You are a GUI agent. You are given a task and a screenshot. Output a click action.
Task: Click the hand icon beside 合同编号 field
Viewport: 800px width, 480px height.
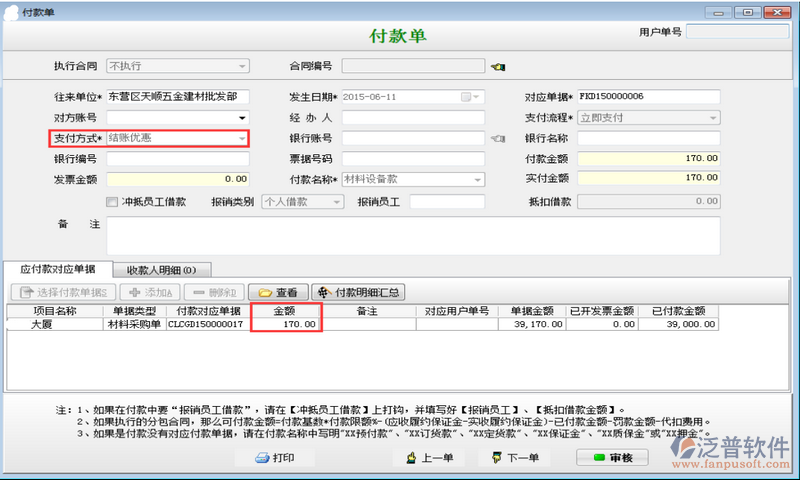click(497, 67)
